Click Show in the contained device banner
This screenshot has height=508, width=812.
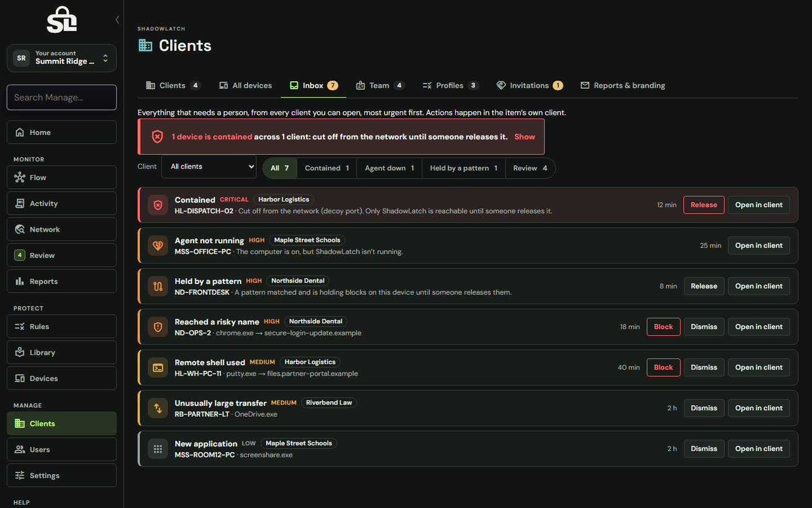point(524,137)
